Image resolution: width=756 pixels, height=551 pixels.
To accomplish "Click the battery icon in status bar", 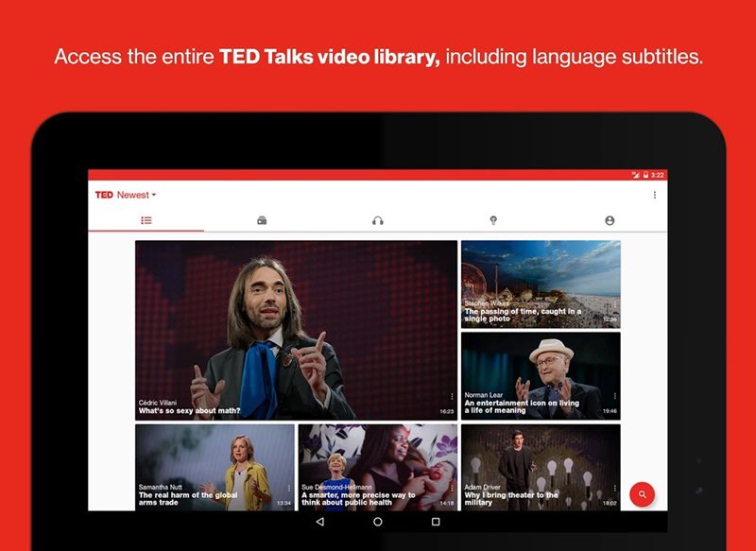I will 645,175.
